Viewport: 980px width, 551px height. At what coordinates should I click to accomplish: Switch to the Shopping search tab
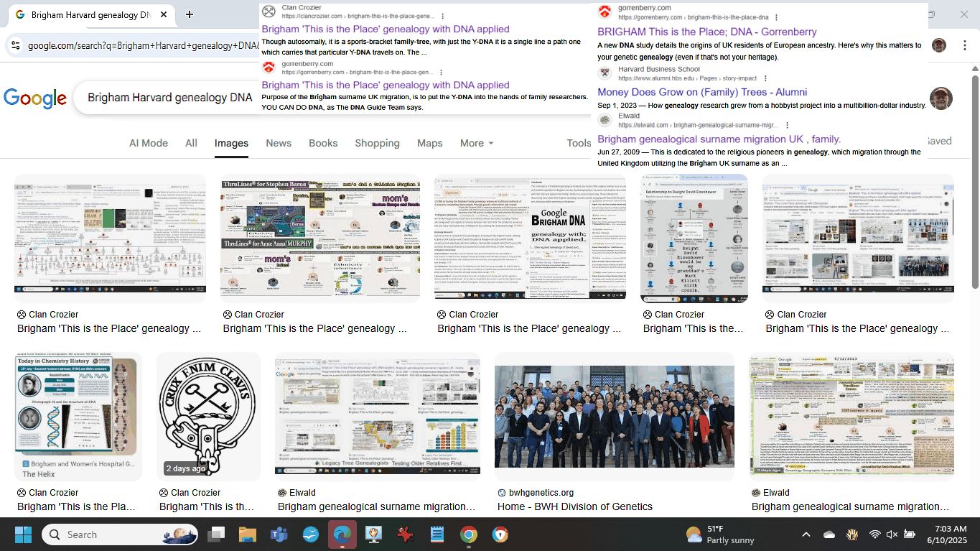click(x=377, y=143)
